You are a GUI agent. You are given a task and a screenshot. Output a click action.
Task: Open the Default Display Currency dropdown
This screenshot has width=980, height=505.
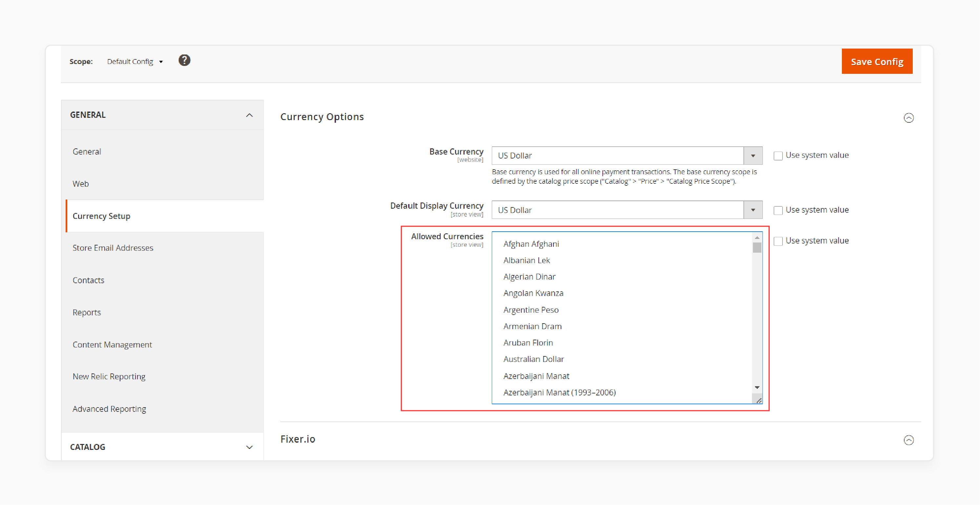627,210
